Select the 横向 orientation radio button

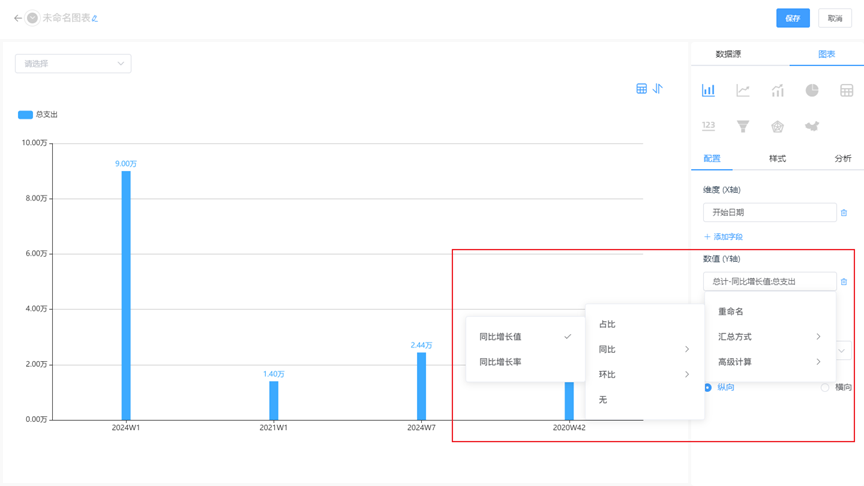825,387
